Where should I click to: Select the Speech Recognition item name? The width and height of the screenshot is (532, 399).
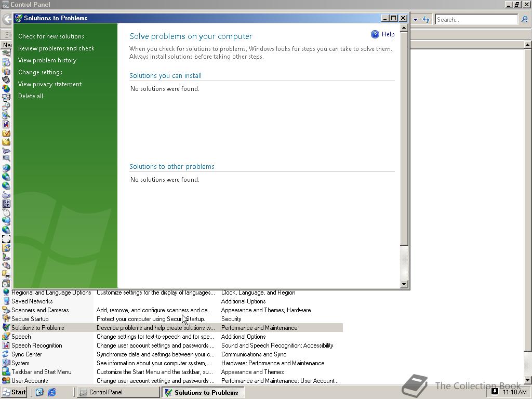pos(37,345)
